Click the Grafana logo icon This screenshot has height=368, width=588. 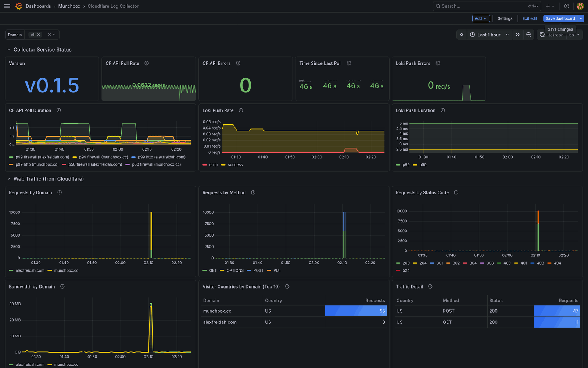tap(19, 6)
